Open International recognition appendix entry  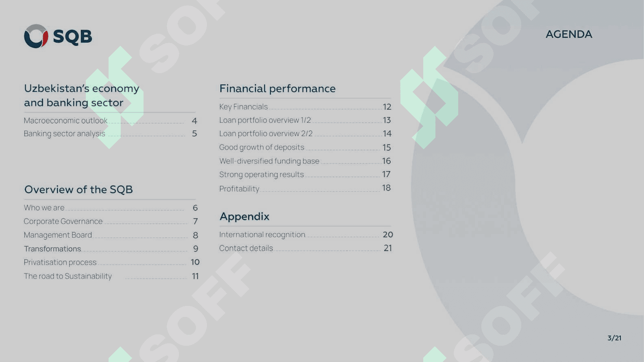pyautogui.click(x=262, y=234)
